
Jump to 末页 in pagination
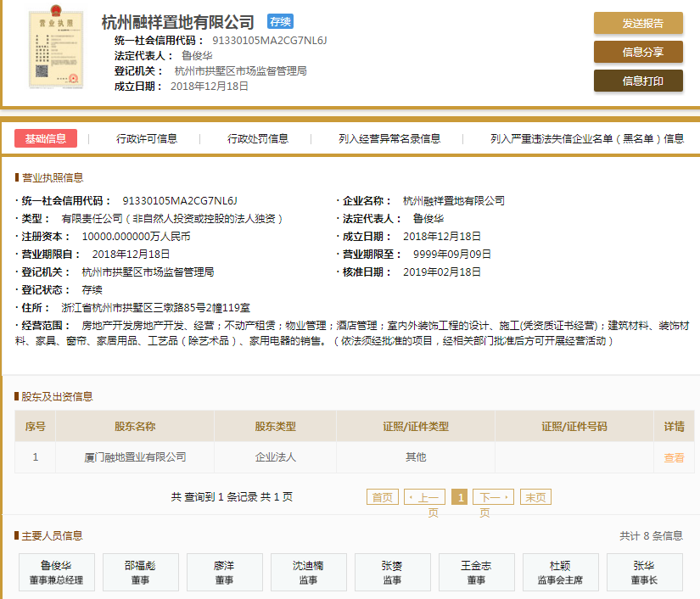tap(535, 497)
